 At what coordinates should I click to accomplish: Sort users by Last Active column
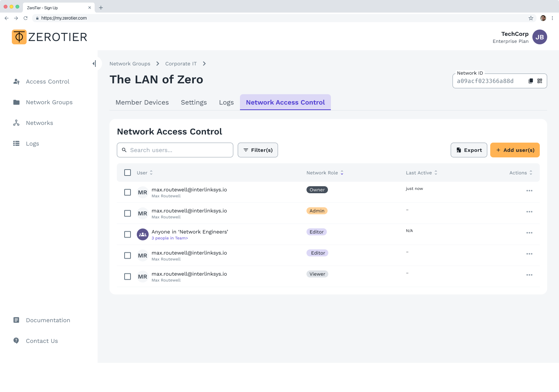coord(421,173)
